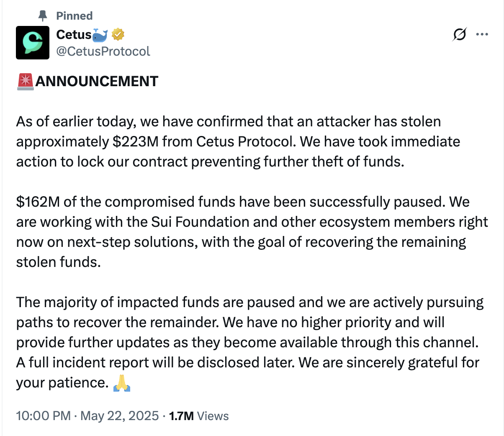Click the ANNOUNCEMENT heading text
The width and height of the screenshot is (504, 436).
click(x=97, y=81)
